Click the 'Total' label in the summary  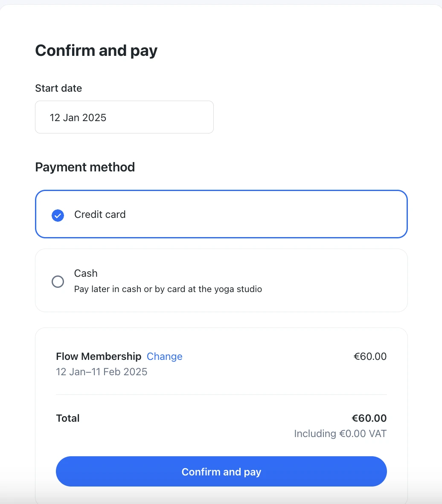[68, 418]
